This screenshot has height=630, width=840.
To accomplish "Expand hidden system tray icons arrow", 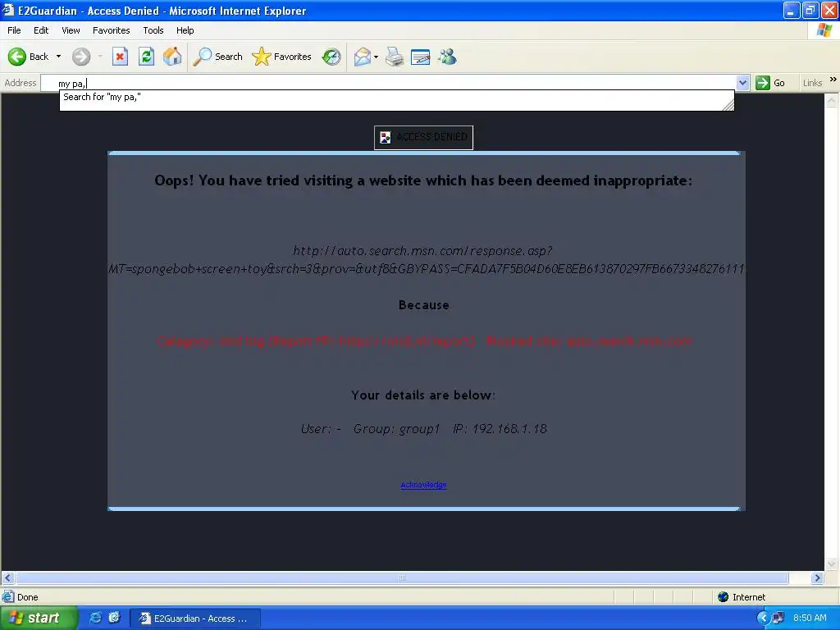I will click(764, 619).
